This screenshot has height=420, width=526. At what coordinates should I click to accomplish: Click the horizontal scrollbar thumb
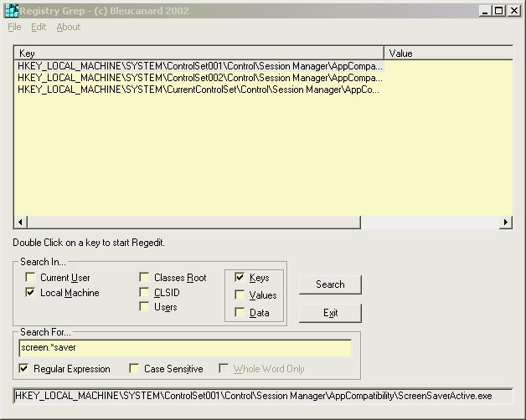pyautogui.click(x=194, y=223)
